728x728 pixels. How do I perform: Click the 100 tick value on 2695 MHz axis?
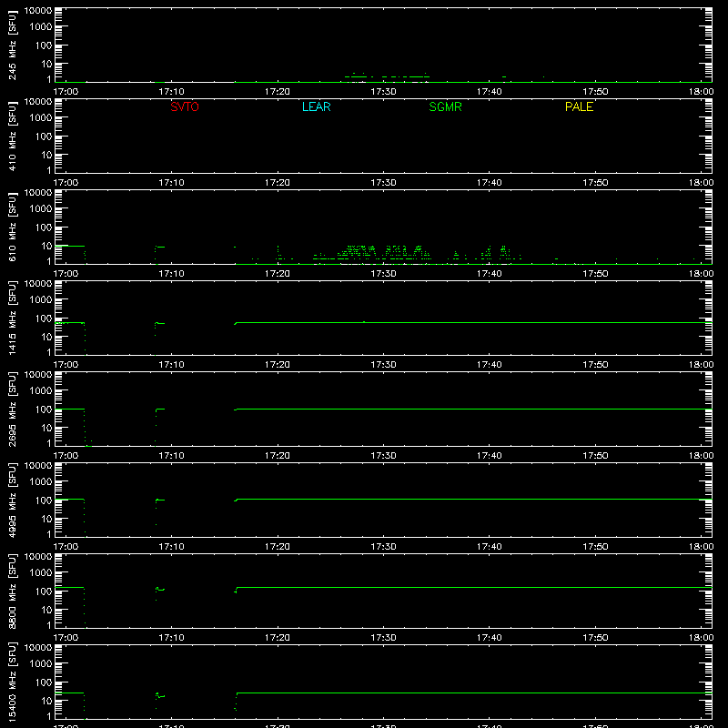[x=44, y=409]
